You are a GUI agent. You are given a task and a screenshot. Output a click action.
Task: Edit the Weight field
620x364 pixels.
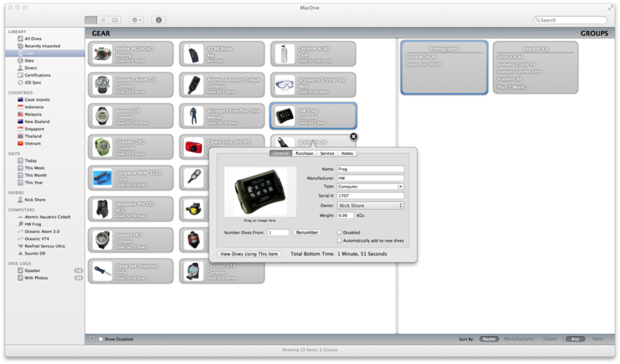click(345, 215)
